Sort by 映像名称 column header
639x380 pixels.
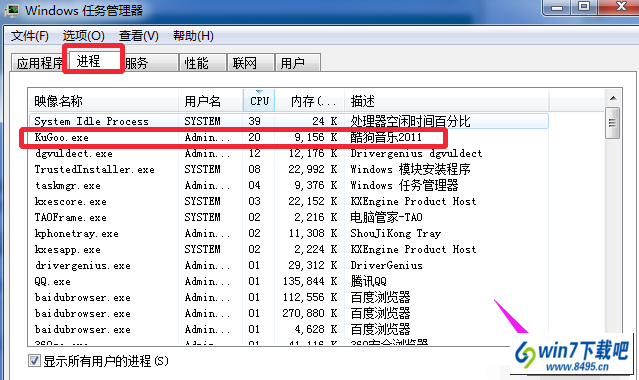(x=104, y=100)
